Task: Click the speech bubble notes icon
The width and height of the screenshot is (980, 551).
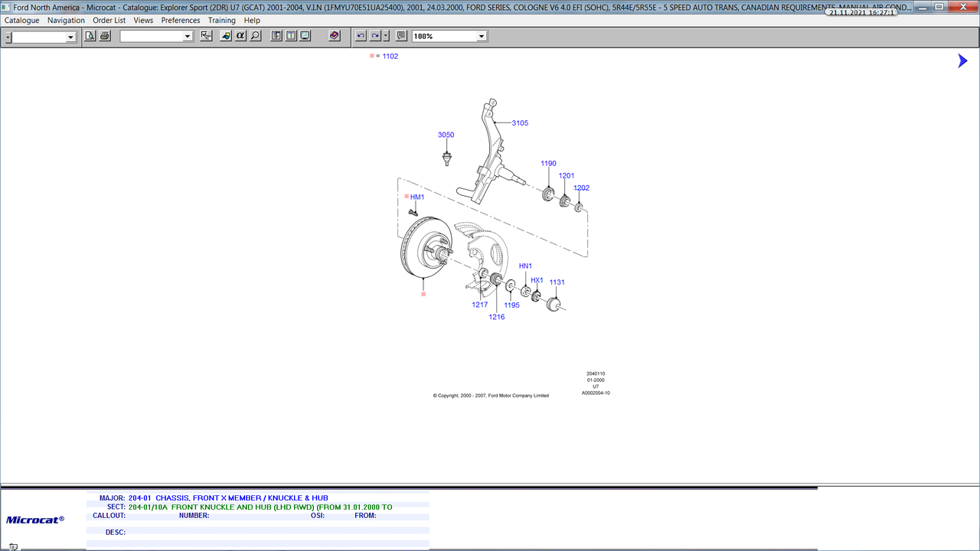Action: 400,36
